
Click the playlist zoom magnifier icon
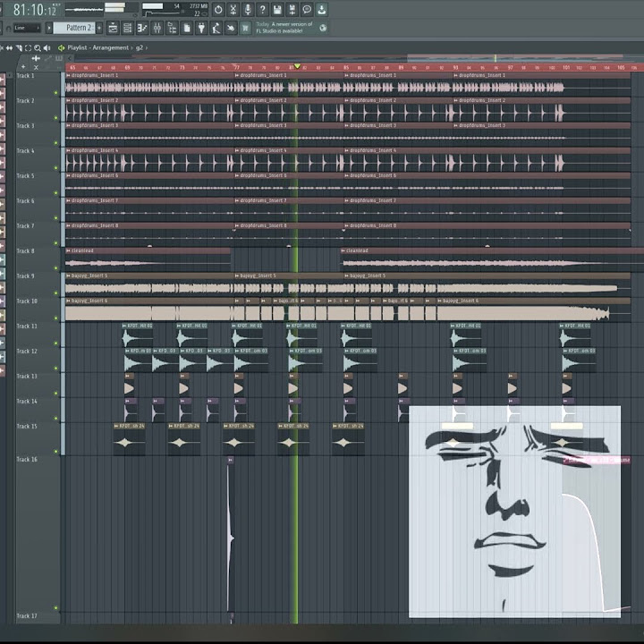38,47
